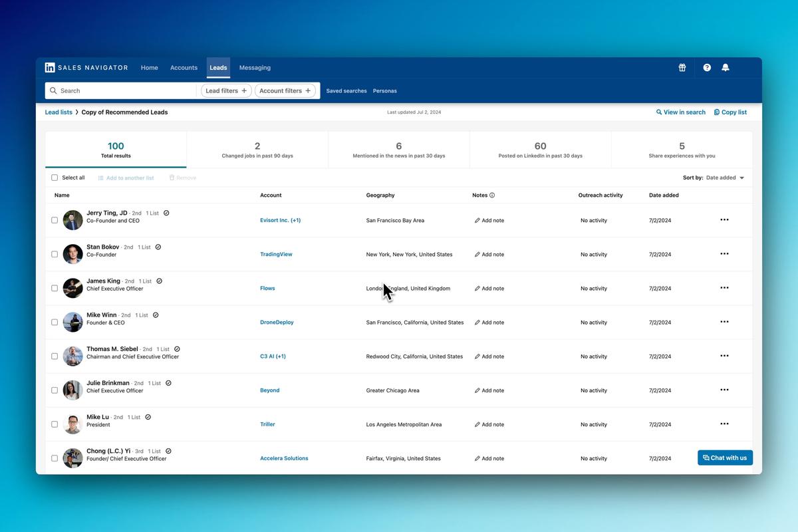Click saved checkmark icon beside Stan Bokov
This screenshot has height=532, width=798.
pyautogui.click(x=158, y=247)
